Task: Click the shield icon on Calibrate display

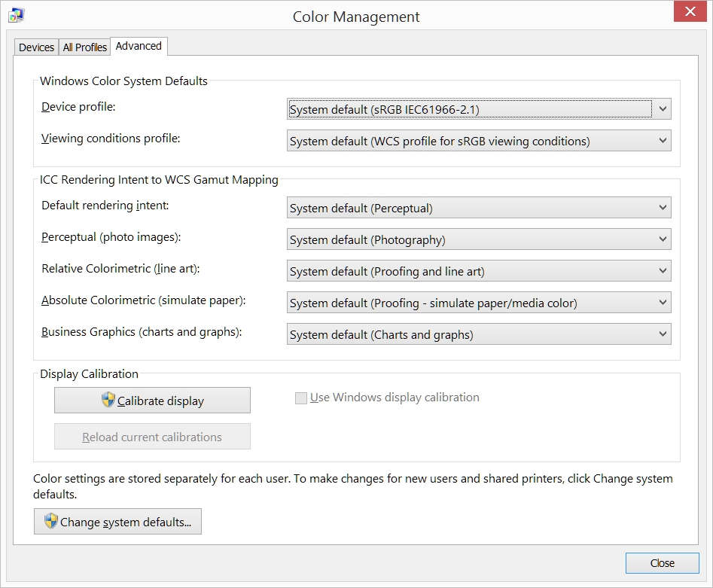Action: click(108, 400)
